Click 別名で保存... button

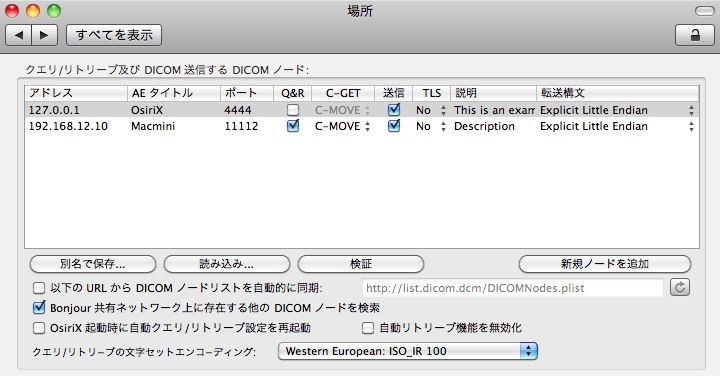pos(93,264)
